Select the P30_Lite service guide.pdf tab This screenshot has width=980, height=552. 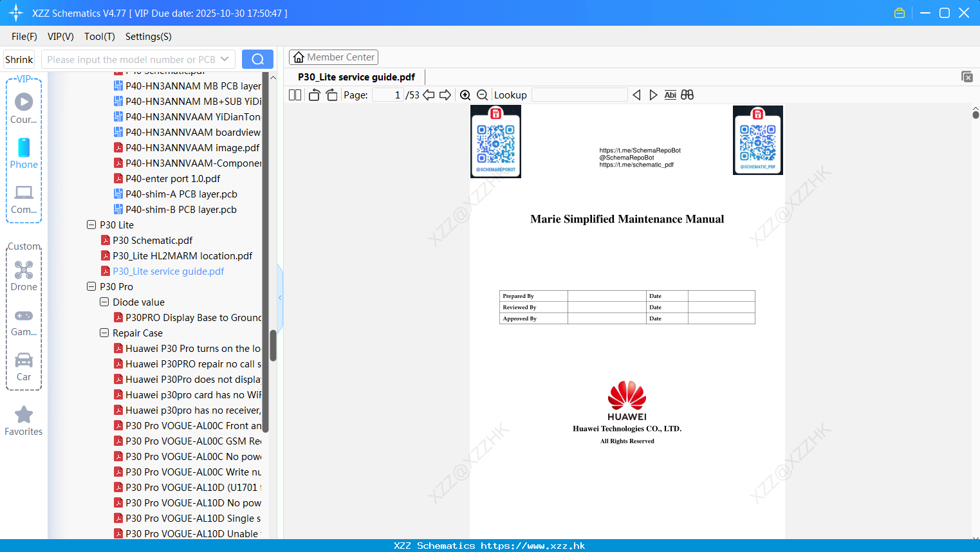click(356, 77)
